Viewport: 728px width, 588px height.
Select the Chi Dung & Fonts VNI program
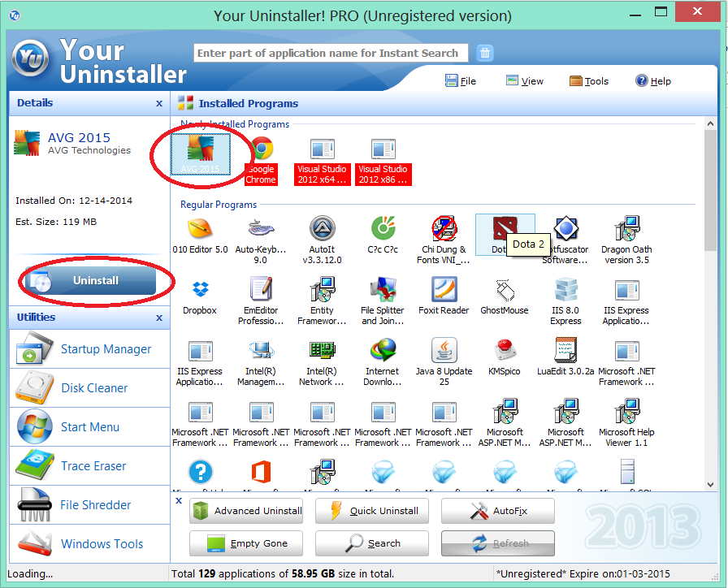(x=444, y=240)
